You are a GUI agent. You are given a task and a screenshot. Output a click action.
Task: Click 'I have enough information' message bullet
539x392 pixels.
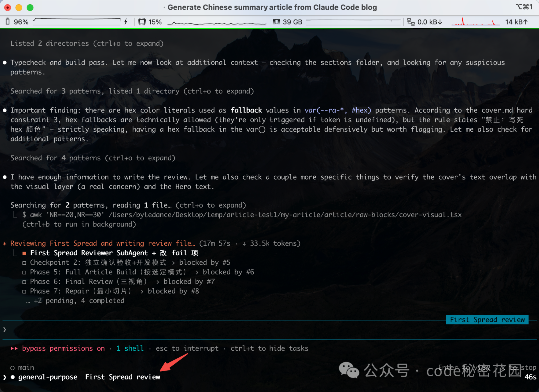tap(5, 177)
